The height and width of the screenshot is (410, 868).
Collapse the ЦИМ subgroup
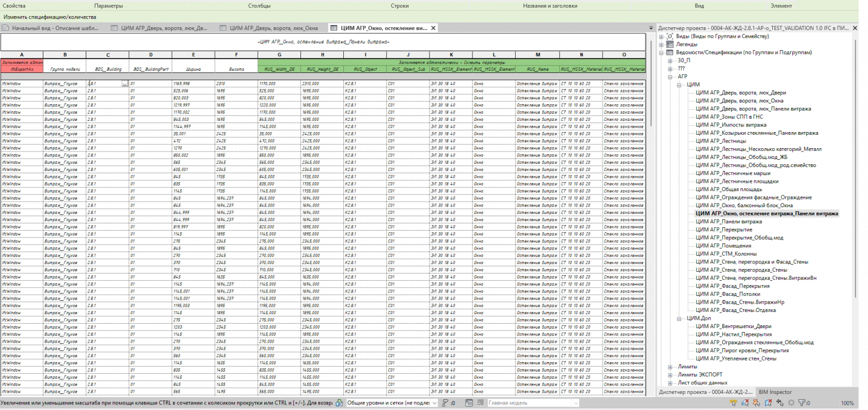point(679,85)
